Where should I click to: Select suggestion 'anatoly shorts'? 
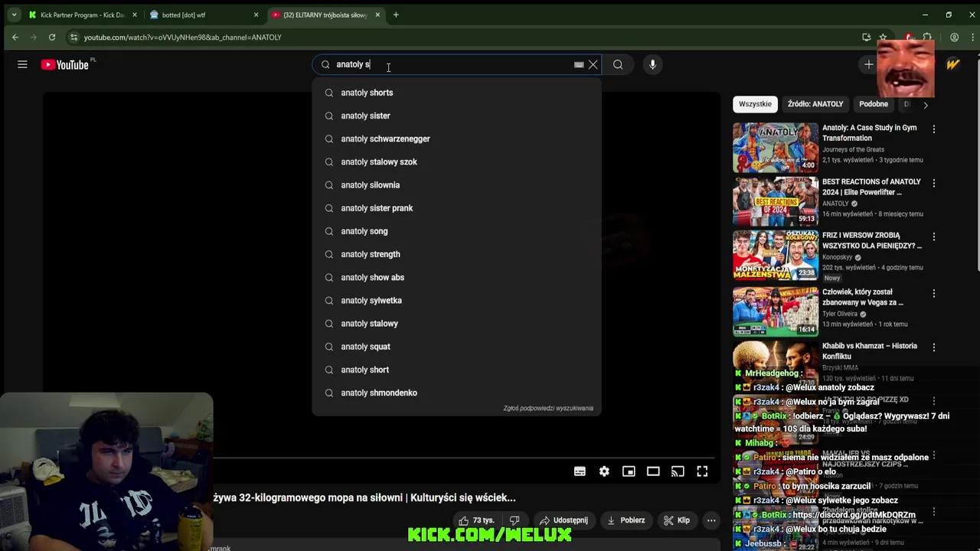(x=456, y=93)
